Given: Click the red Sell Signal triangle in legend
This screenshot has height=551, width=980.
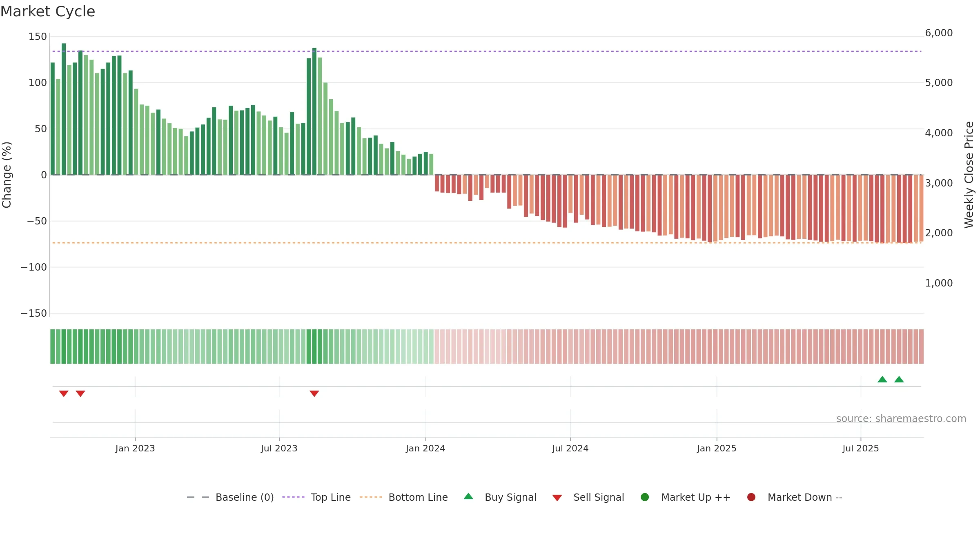Looking at the screenshot, I should (x=557, y=498).
